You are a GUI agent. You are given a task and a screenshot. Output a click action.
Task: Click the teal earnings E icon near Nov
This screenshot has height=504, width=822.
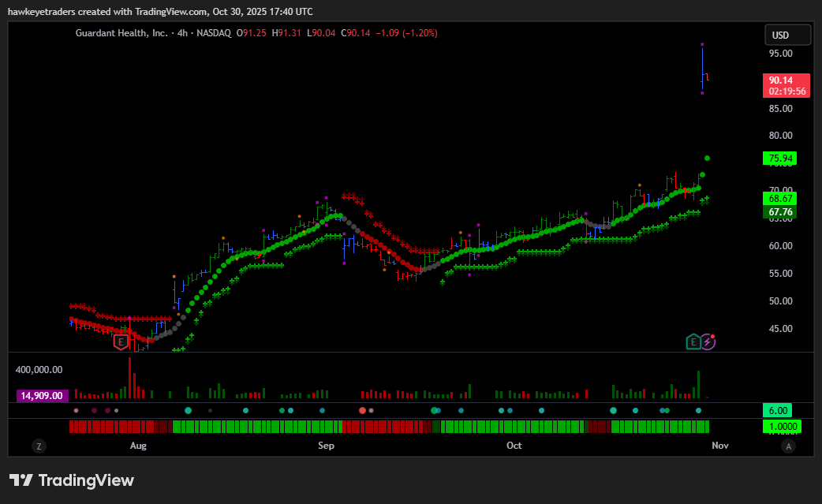pos(693,342)
